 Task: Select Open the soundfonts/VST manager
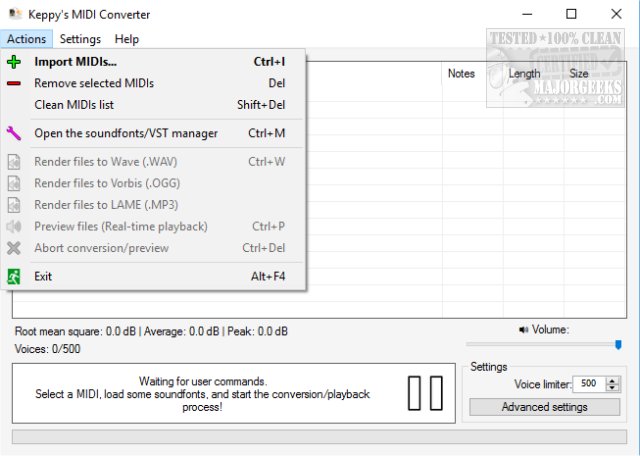pyautogui.click(x=153, y=133)
